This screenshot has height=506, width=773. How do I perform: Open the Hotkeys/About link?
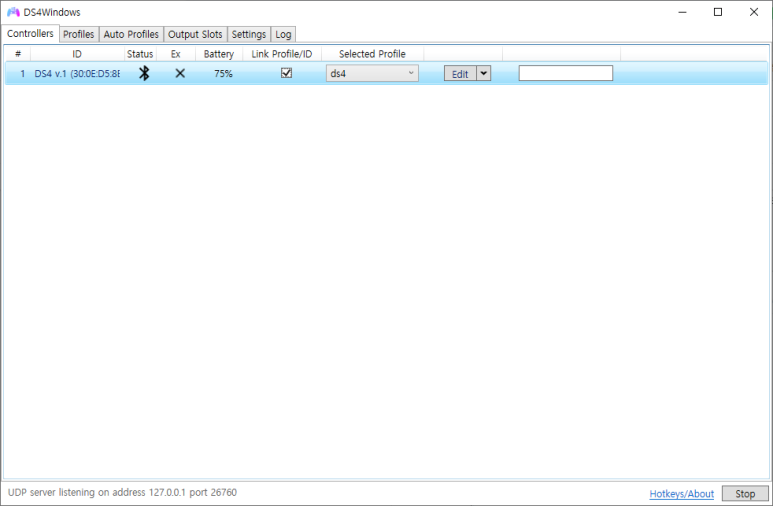(681, 494)
